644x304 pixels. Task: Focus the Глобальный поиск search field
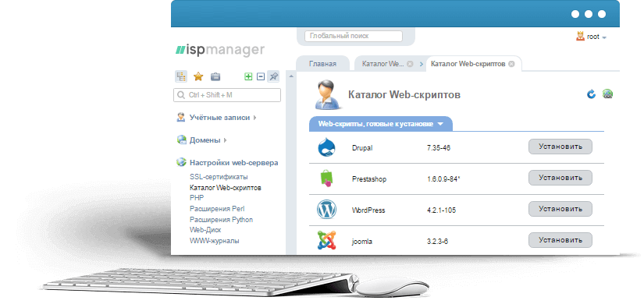pos(354,36)
